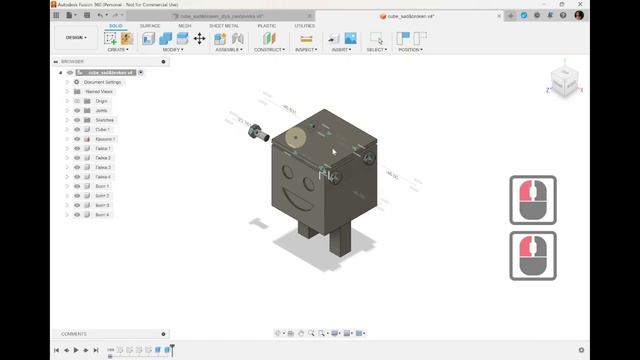Viewport: 640px width, 360px height.
Task: Click the Capture Position icon
Action: [x=403, y=38]
